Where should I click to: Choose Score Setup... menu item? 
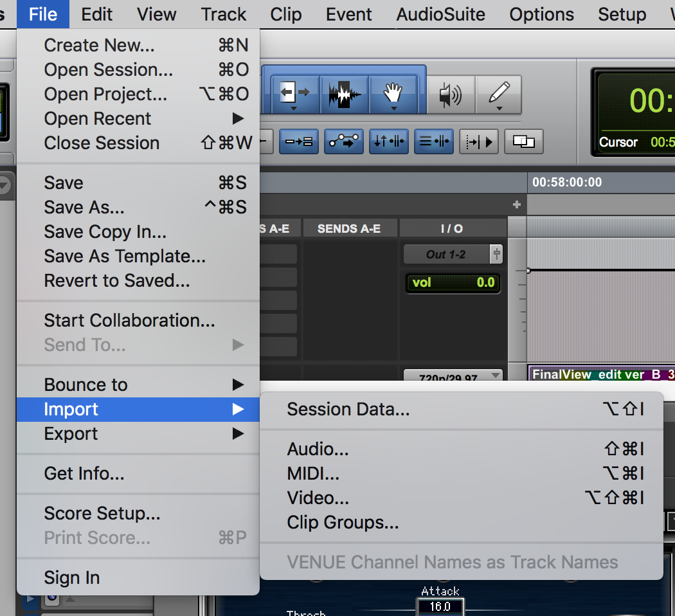point(138,514)
